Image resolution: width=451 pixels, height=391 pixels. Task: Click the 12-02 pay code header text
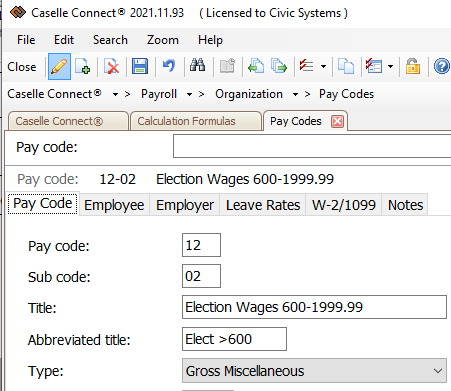[118, 179]
